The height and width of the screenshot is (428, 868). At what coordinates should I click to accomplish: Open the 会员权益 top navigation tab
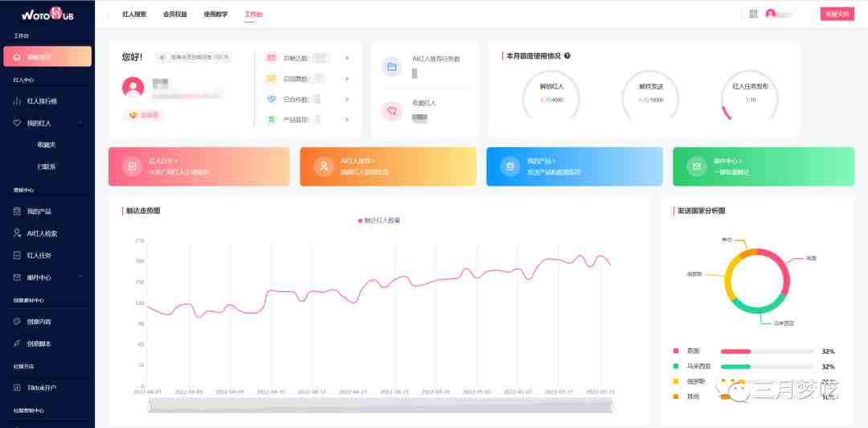pyautogui.click(x=175, y=14)
